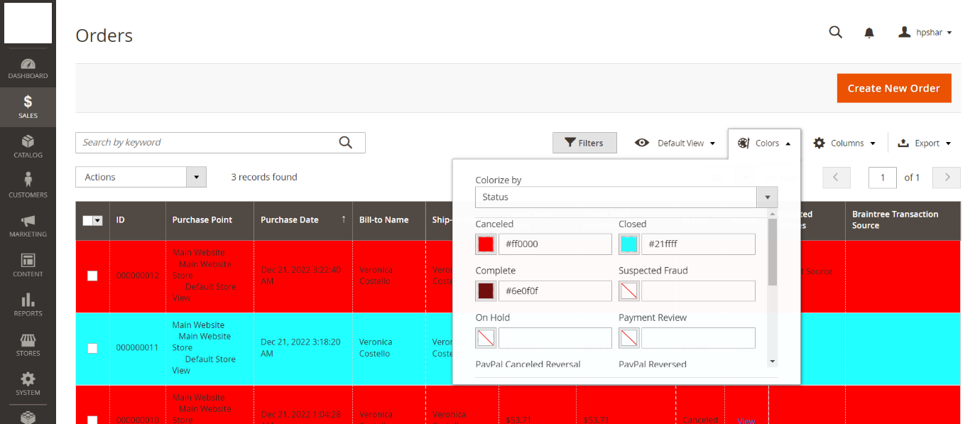980x424 pixels.
Task: Click the Search by keyword field
Action: [x=206, y=143]
